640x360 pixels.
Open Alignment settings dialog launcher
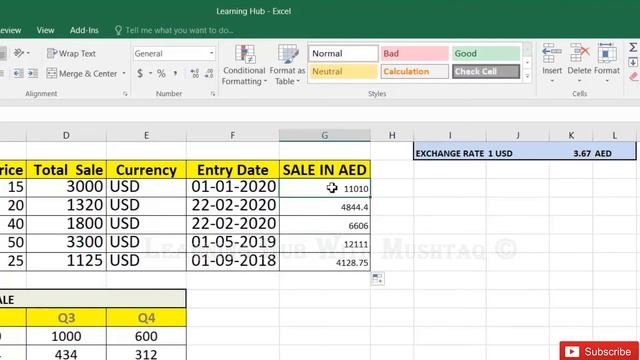click(x=125, y=94)
